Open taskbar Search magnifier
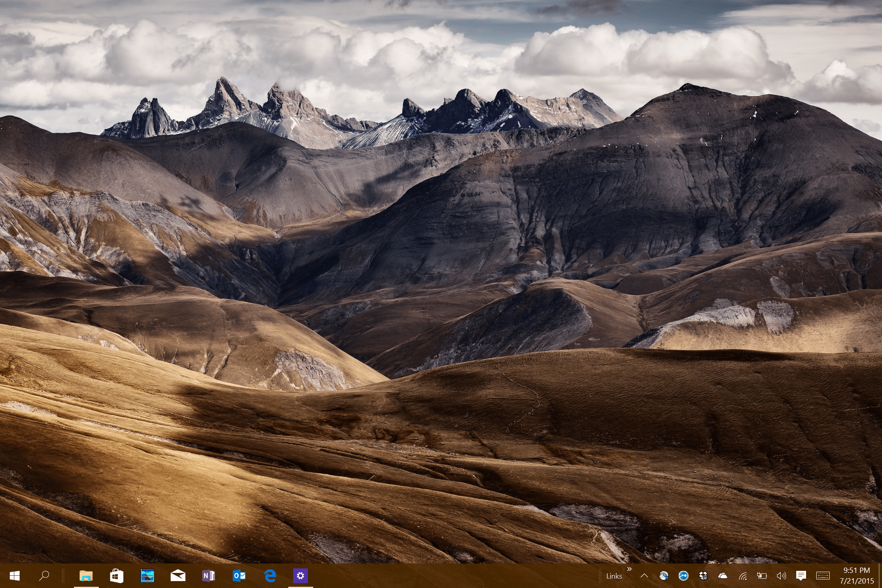The height and width of the screenshot is (588, 882). tap(44, 576)
